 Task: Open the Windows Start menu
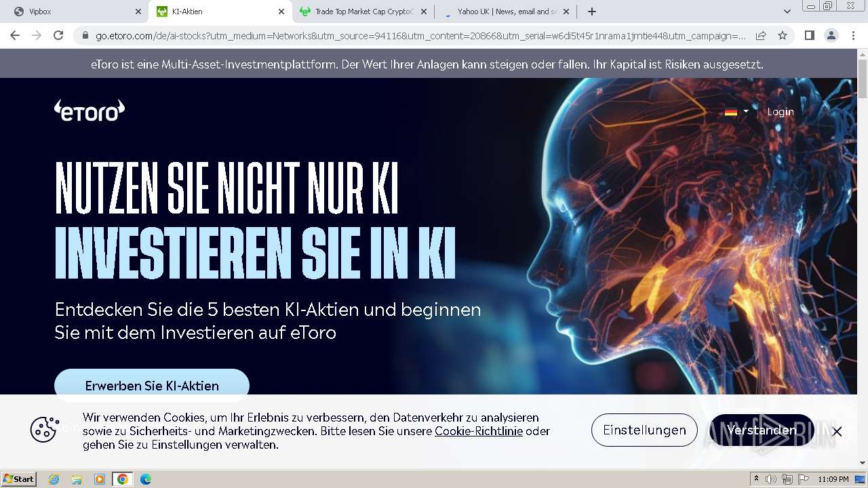point(19,479)
